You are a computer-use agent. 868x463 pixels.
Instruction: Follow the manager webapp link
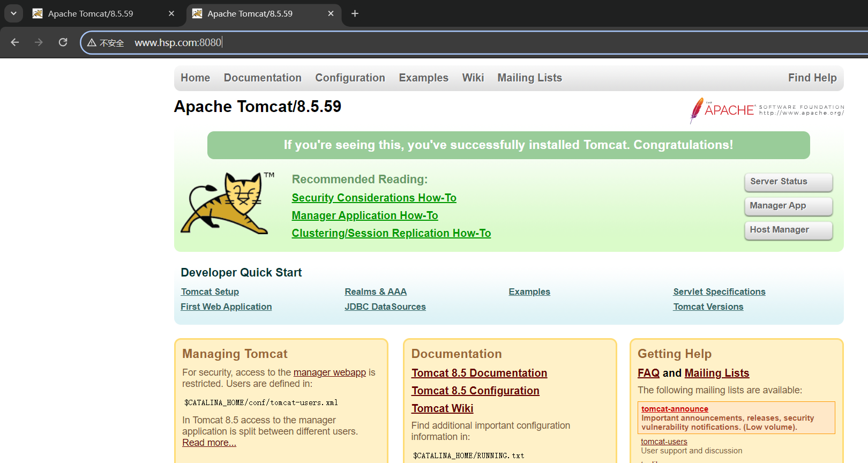(330, 372)
